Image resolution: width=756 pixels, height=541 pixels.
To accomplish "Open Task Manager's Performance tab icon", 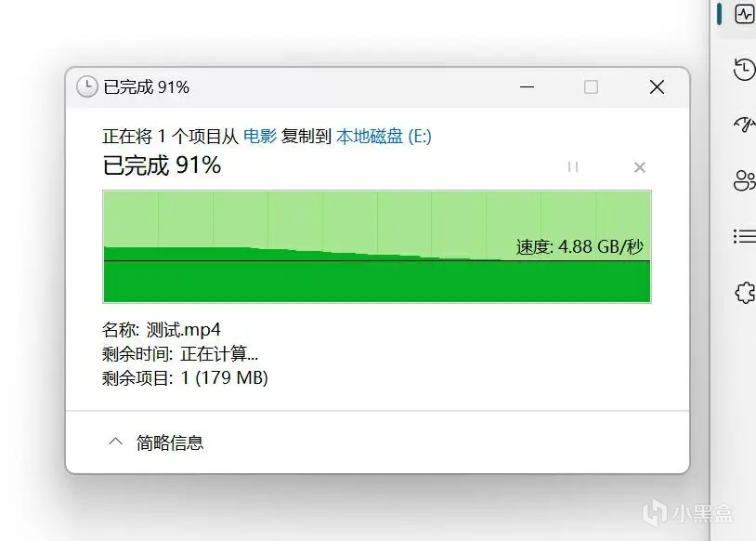I will 745,14.
